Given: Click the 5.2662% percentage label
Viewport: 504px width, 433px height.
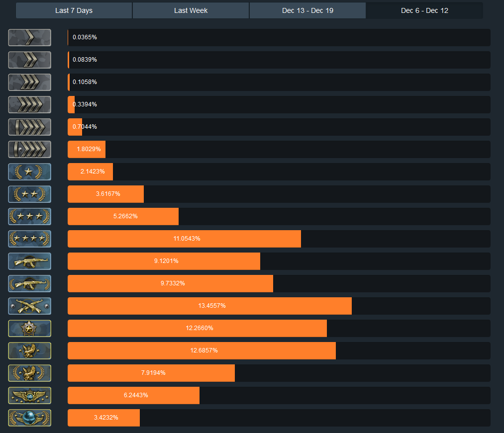Looking at the screenshot, I should (125, 216).
